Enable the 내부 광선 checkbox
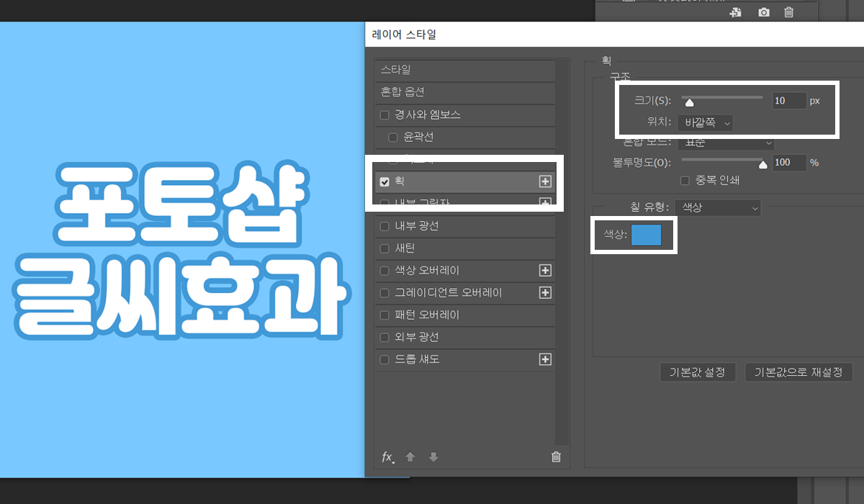Screen dimensions: 864x504 pos(384,227)
